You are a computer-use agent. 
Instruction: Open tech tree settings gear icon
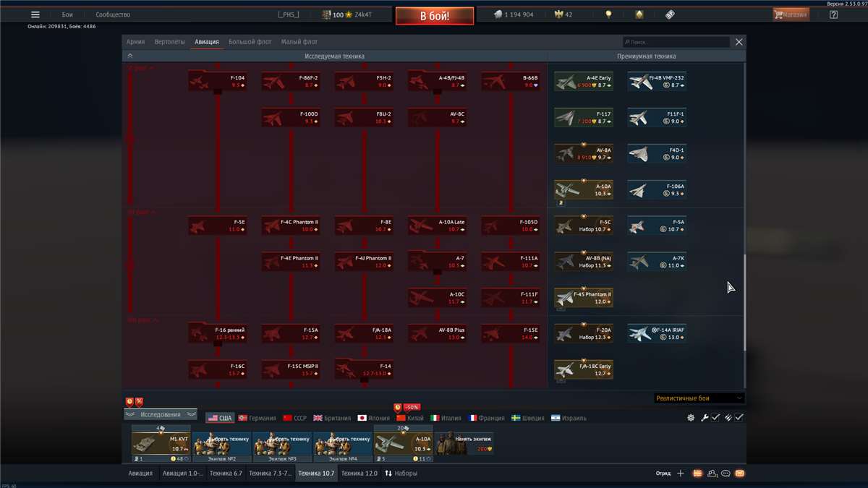coord(691,416)
